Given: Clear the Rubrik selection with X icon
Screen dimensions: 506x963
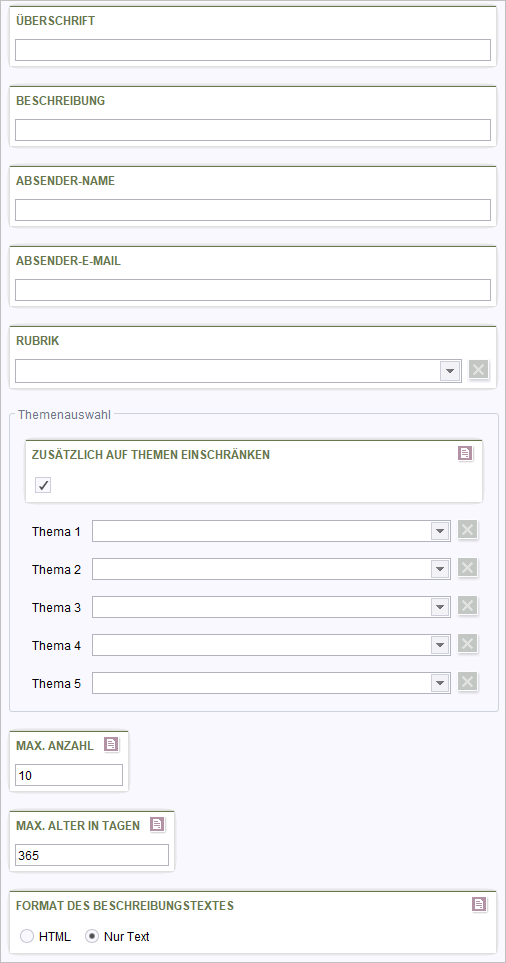Looking at the screenshot, I should click(x=478, y=370).
